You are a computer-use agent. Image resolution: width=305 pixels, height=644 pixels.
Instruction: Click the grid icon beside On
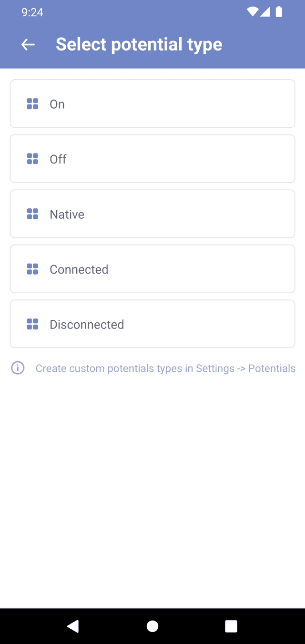pyautogui.click(x=32, y=104)
